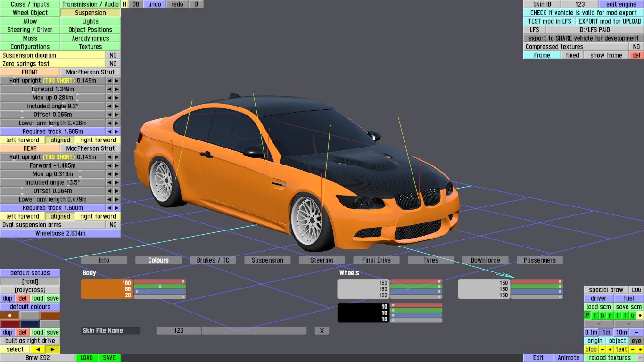Click the left arrow for Offset 0.065m

point(109,115)
